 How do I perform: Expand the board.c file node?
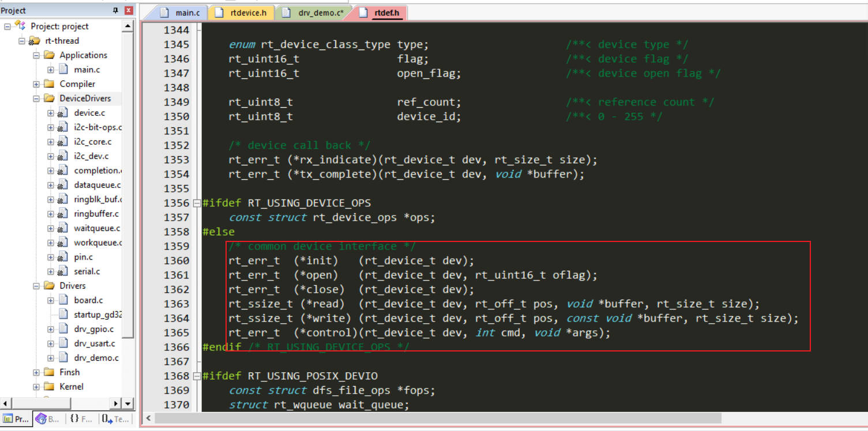pyautogui.click(x=51, y=300)
